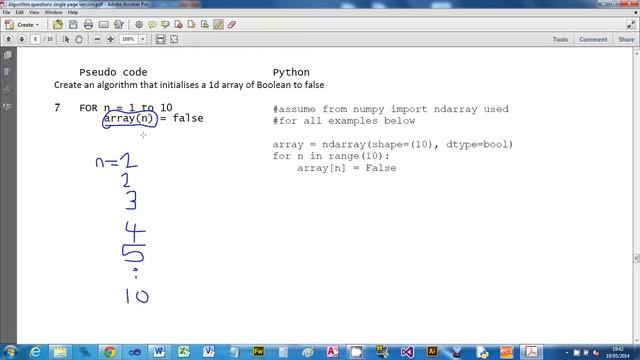Click the 'for n in range(10):' code line

coord(331,156)
